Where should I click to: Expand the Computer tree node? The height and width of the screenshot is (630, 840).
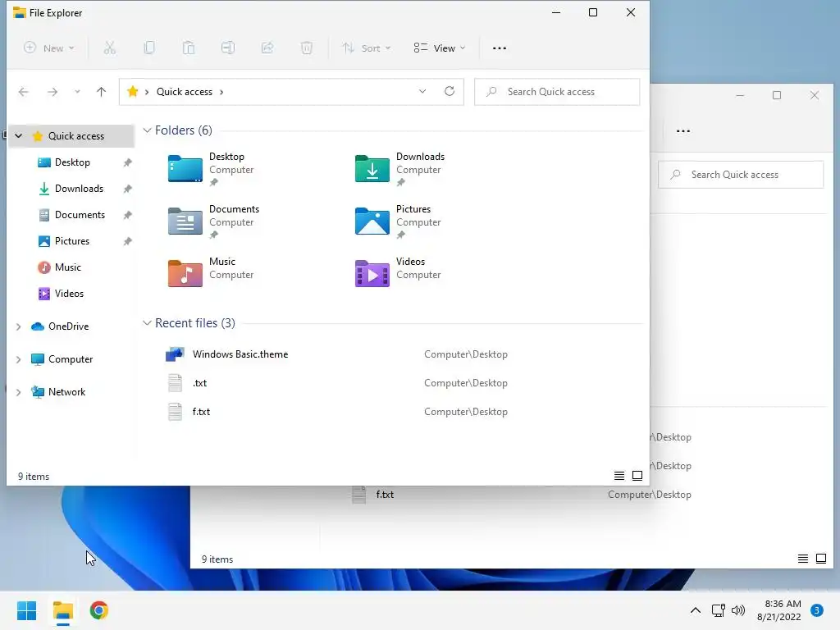(x=18, y=359)
